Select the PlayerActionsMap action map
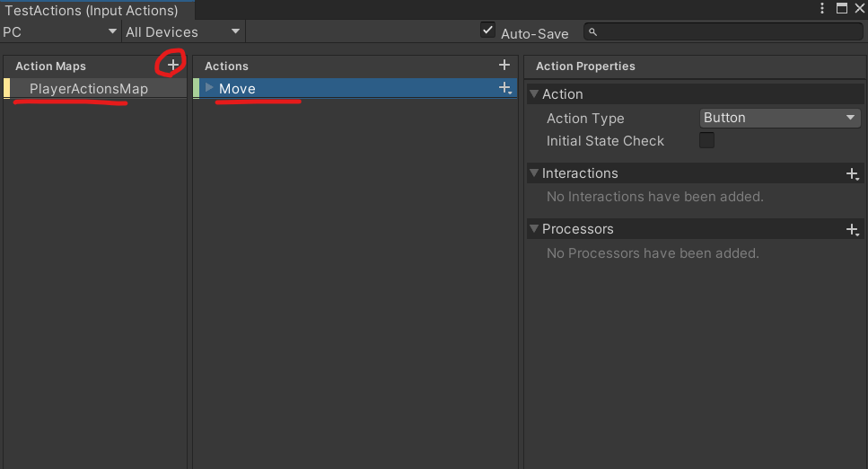The width and height of the screenshot is (868, 469). pos(95,89)
